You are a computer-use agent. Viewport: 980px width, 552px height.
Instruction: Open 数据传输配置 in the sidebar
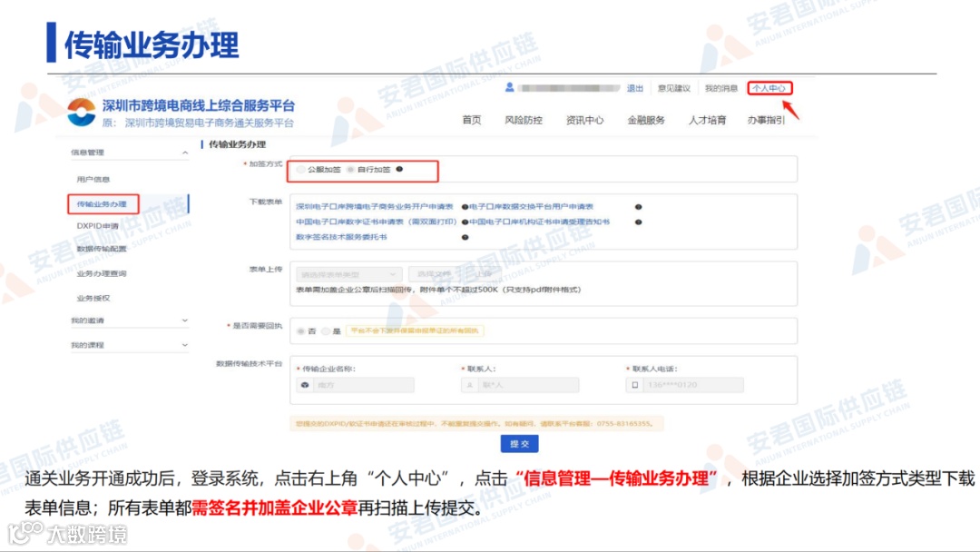pyautogui.click(x=102, y=249)
